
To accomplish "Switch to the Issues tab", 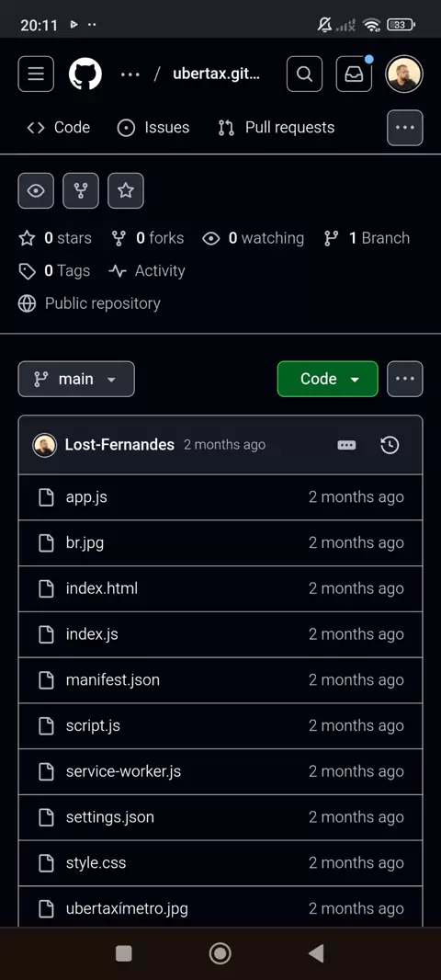I will point(153,128).
